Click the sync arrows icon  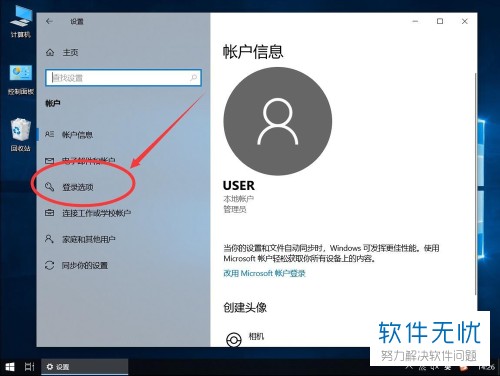[x=49, y=265]
